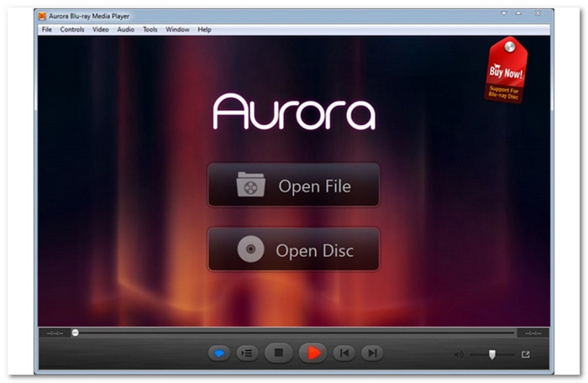Close the Aurora Blu-ray Media Player window
This screenshot has height=383, width=588.
pos(538,13)
